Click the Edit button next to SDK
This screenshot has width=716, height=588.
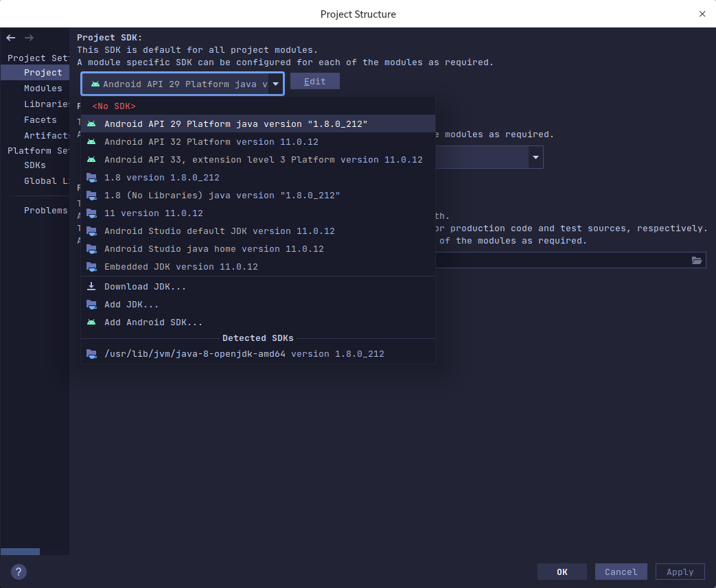(315, 81)
